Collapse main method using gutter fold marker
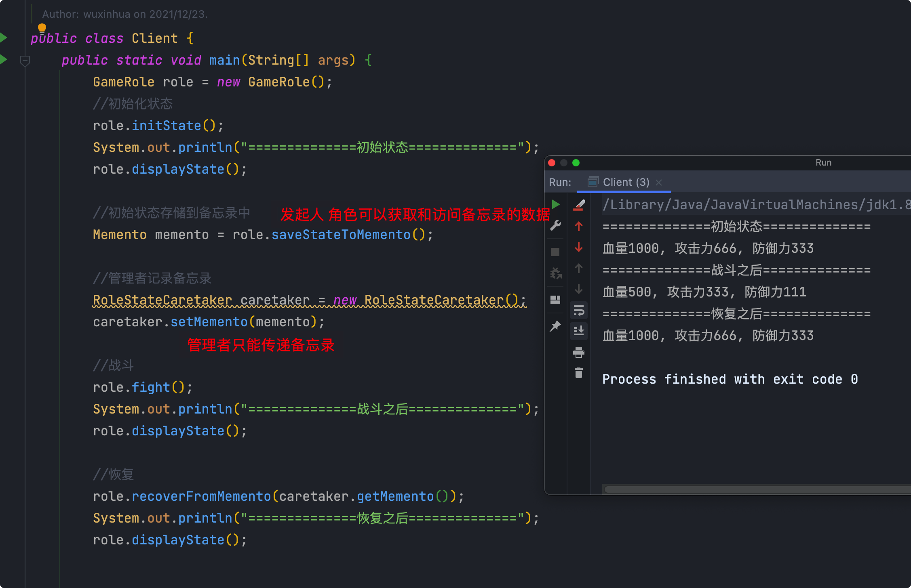 coord(25,61)
